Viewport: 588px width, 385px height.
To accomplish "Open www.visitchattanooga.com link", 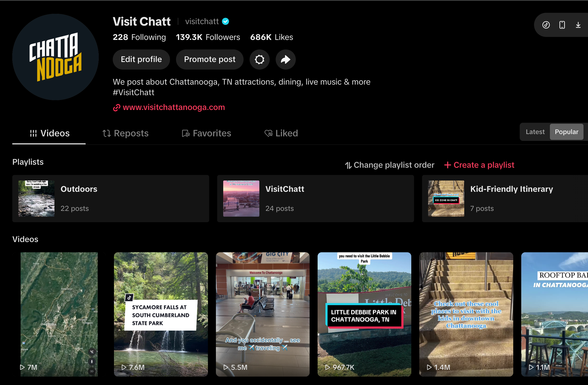I will pos(174,107).
